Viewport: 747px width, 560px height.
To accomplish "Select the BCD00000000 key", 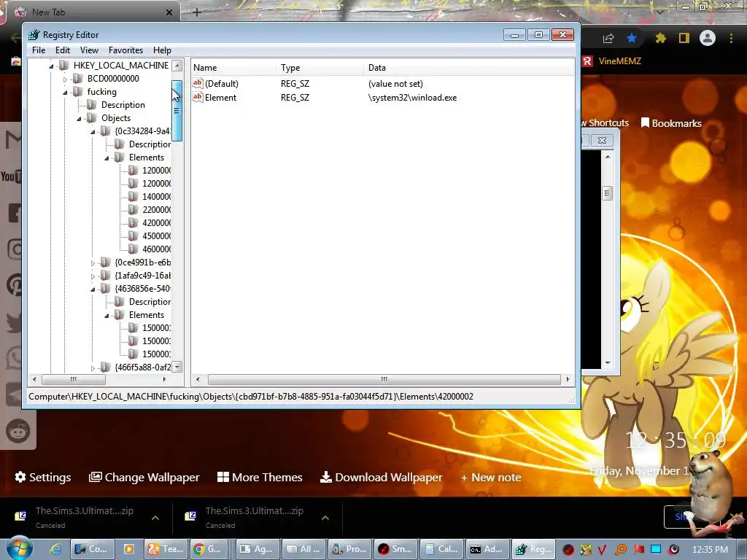I will [x=113, y=79].
